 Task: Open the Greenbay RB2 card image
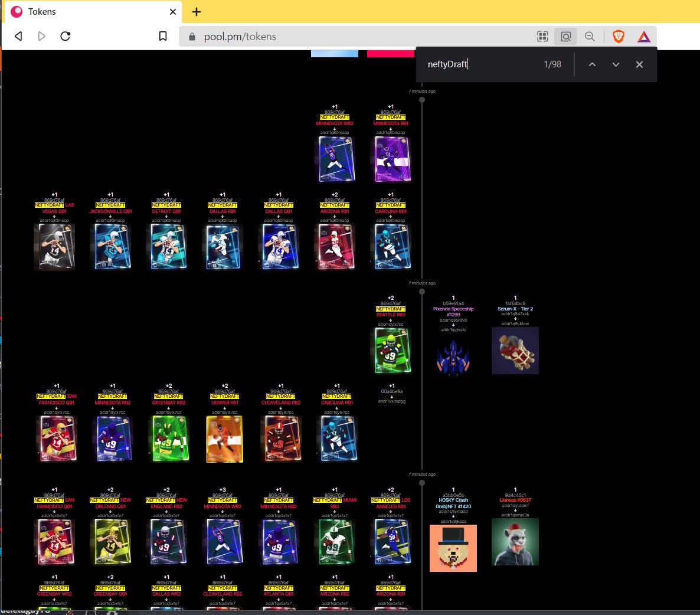click(169, 439)
